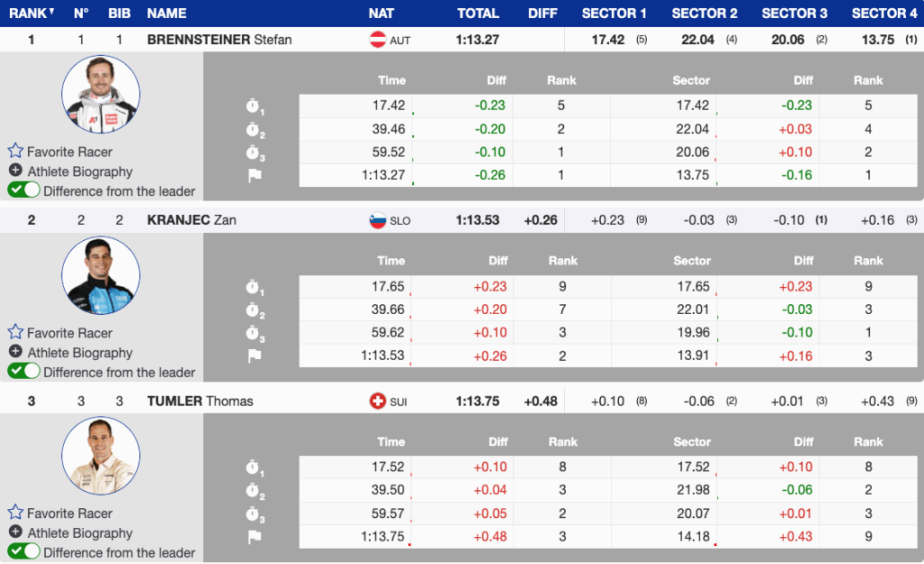Click the Switzerland flag icon next to SUI
924x564 pixels.
pyautogui.click(x=378, y=401)
